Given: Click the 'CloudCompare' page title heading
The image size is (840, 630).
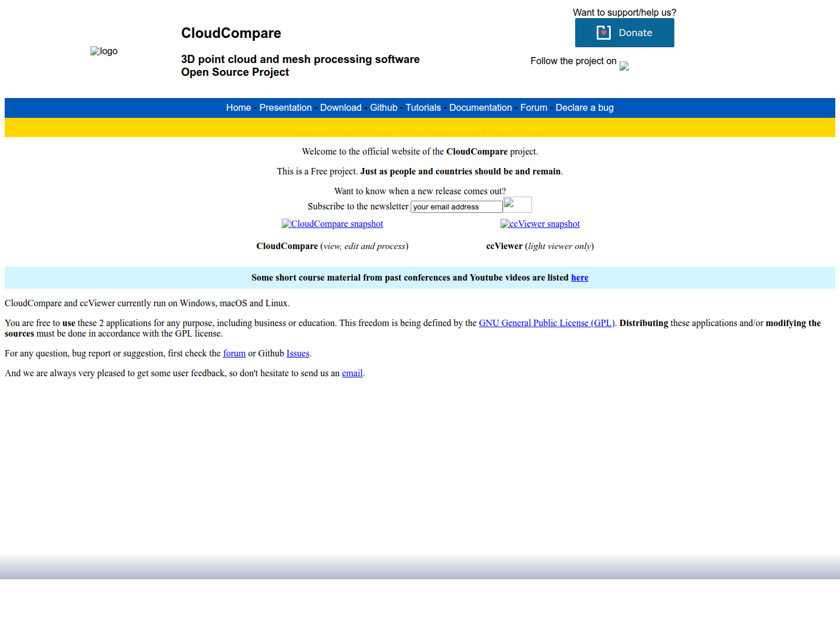Looking at the screenshot, I should [x=231, y=33].
